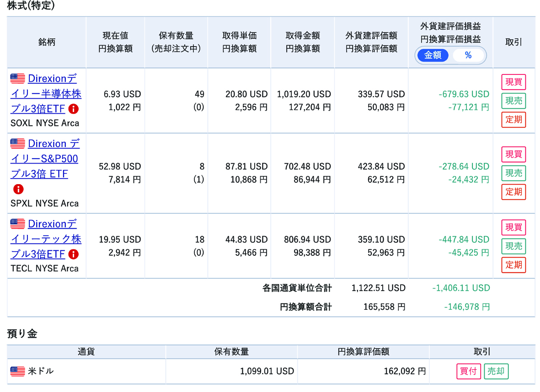Click the 806.94 USD acquisition amount
Image resolution: width=540 pixels, height=392 pixels.
click(x=307, y=239)
